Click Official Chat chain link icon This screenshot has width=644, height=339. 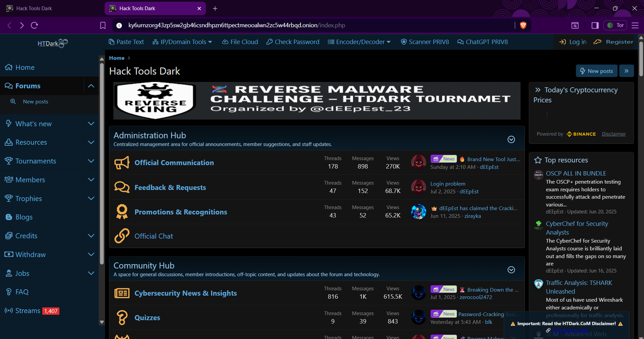(122, 236)
